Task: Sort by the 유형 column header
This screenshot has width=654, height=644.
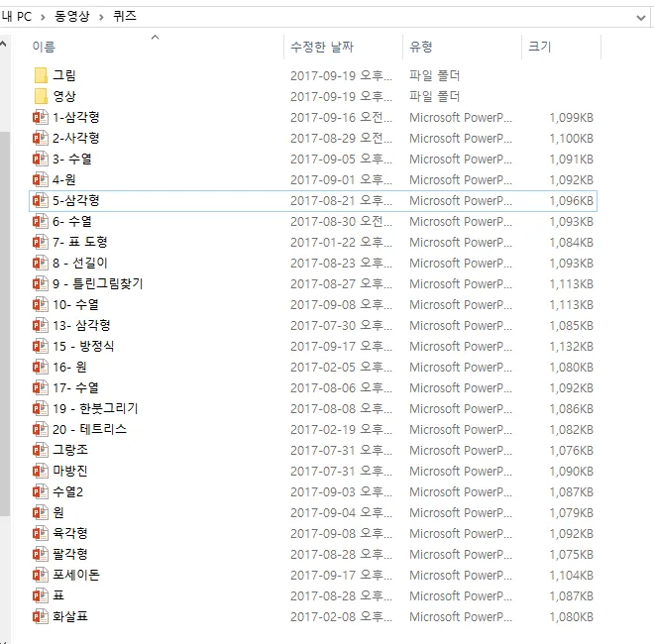Action: click(x=420, y=47)
